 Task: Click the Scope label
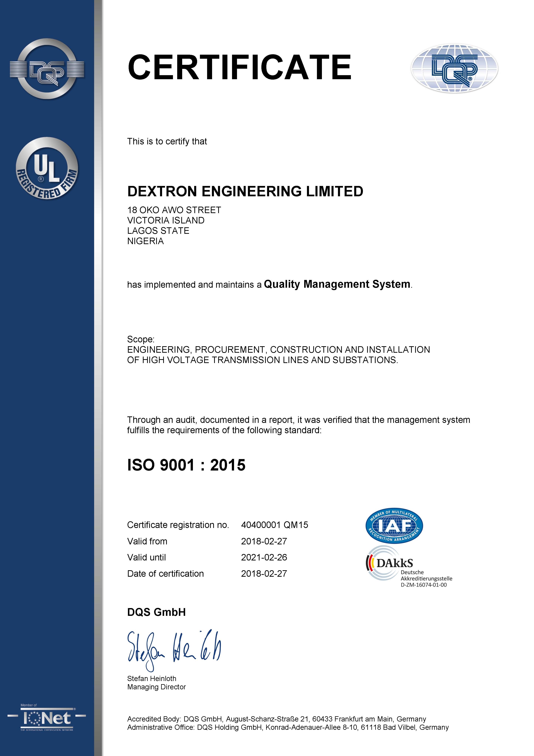click(141, 339)
